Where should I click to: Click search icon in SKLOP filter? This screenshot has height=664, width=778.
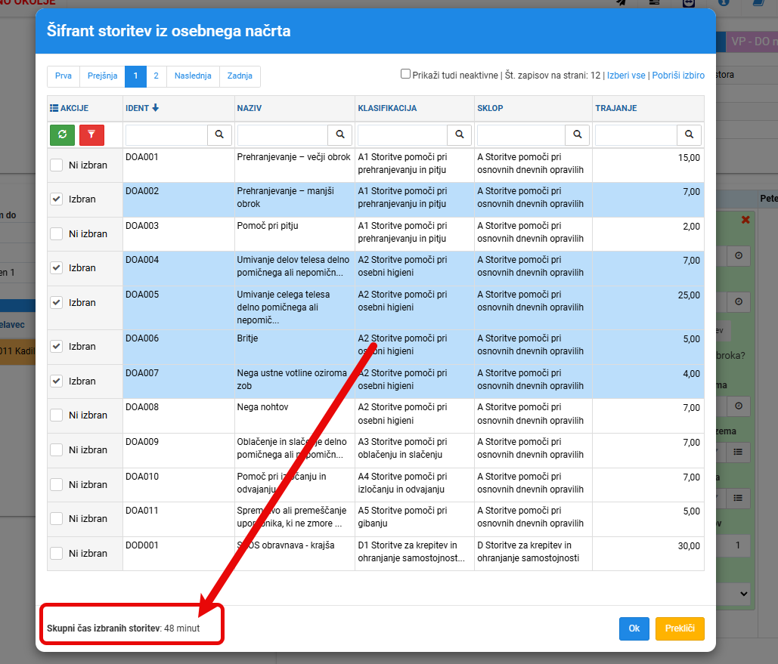pos(578,134)
